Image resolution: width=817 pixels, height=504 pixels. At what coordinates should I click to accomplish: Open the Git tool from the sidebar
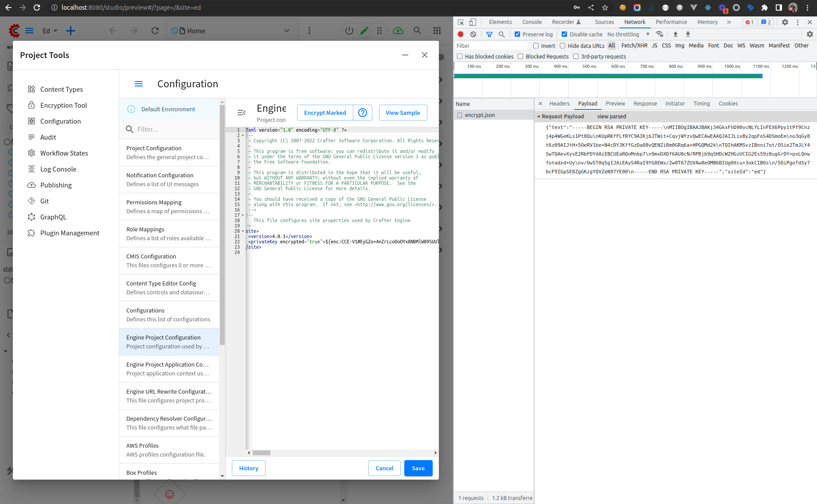31,201
